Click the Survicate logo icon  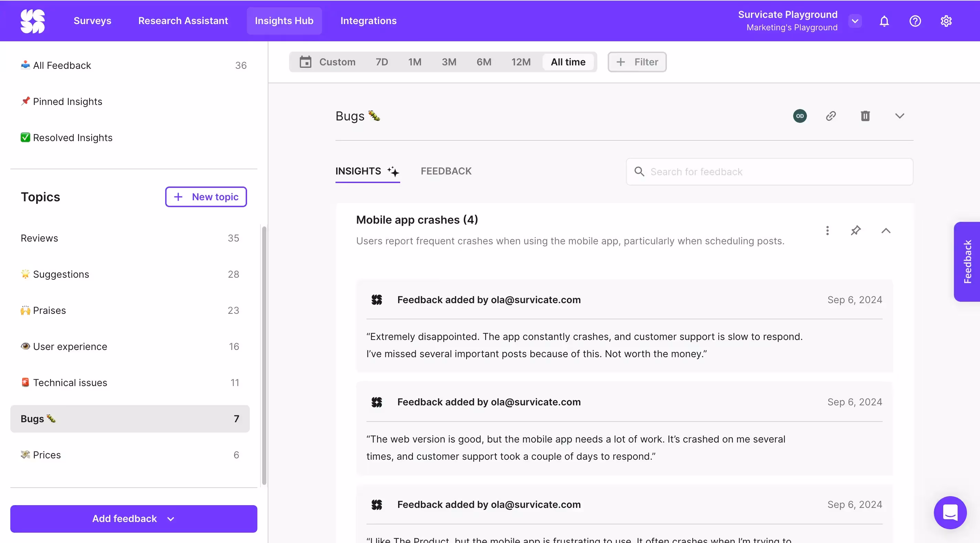pos(33,21)
